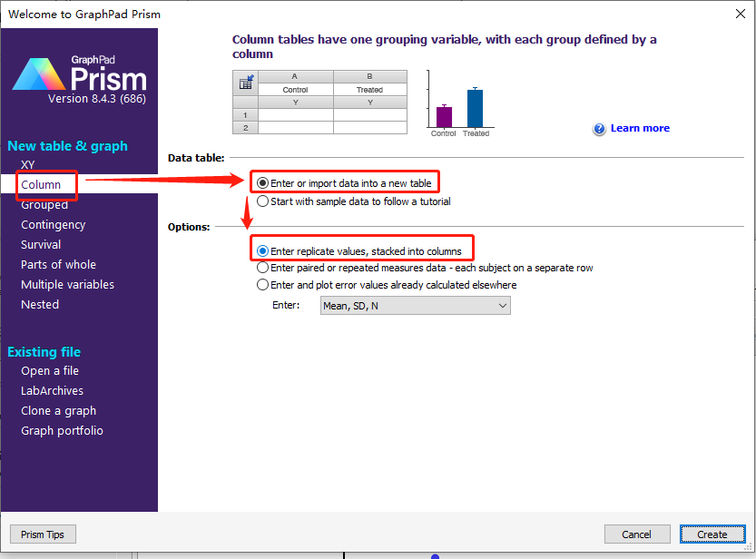Click the blue Learn more help icon
The width and height of the screenshot is (756, 559).
pyautogui.click(x=599, y=129)
